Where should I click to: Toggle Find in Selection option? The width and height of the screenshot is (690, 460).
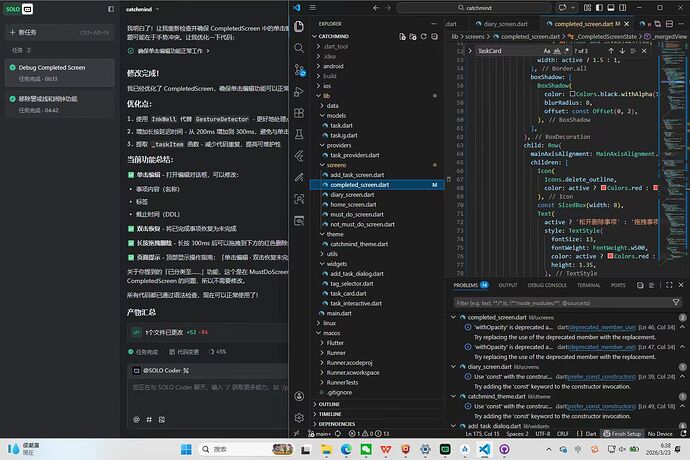(x=633, y=51)
